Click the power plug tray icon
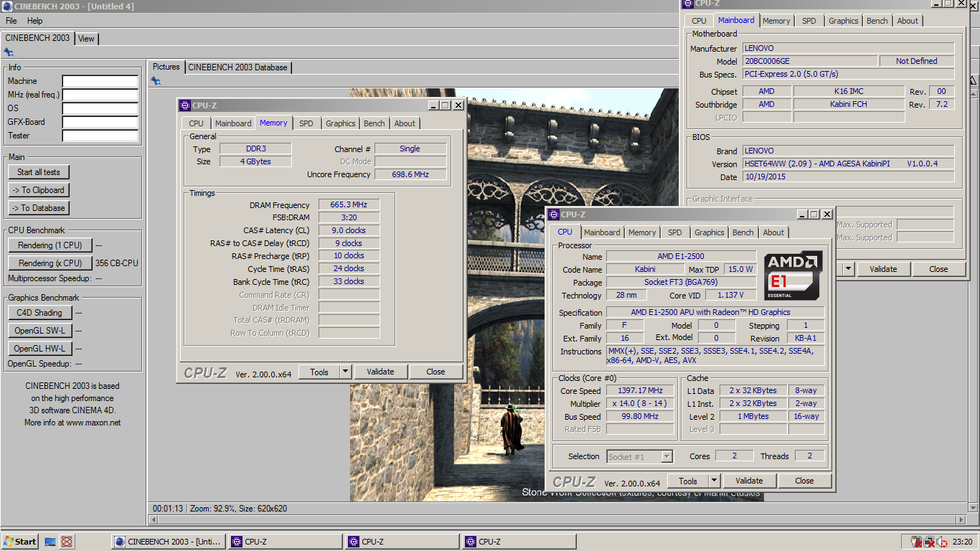 click(x=915, y=542)
